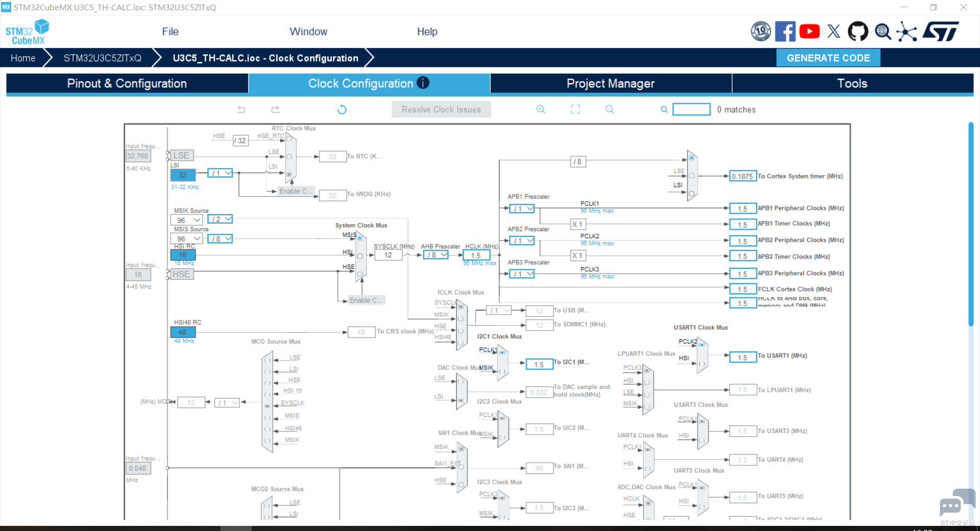
Task: Select LSE in Cortex System timer mux
Action: point(692,176)
